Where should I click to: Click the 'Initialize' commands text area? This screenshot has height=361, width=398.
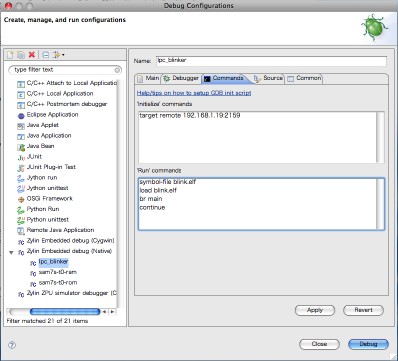[x=257, y=137]
